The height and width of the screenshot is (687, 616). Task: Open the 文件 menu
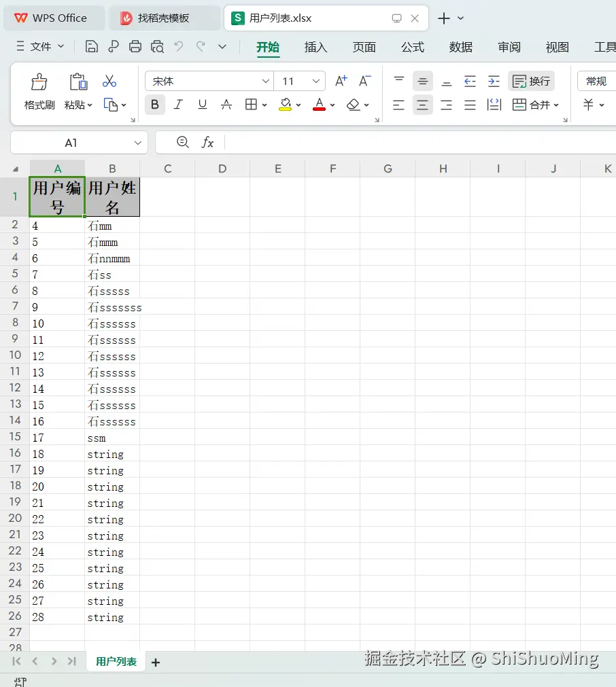click(40, 46)
